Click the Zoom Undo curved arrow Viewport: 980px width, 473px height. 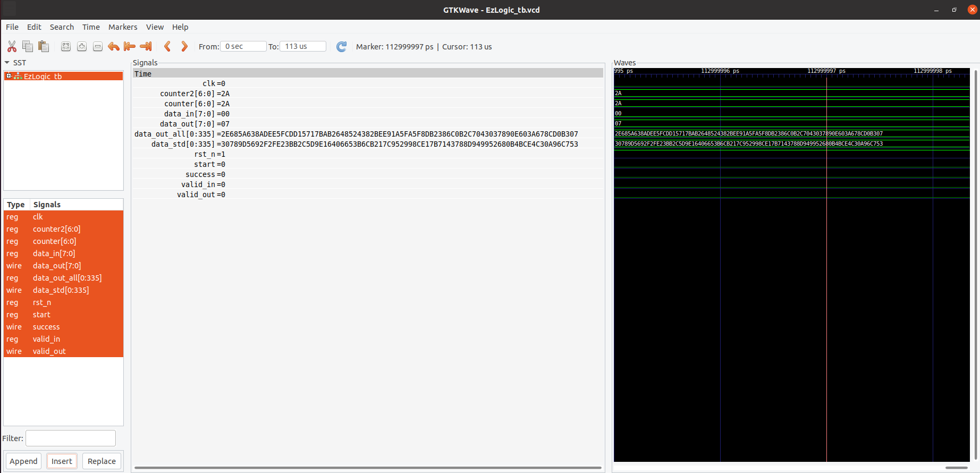[x=113, y=47]
